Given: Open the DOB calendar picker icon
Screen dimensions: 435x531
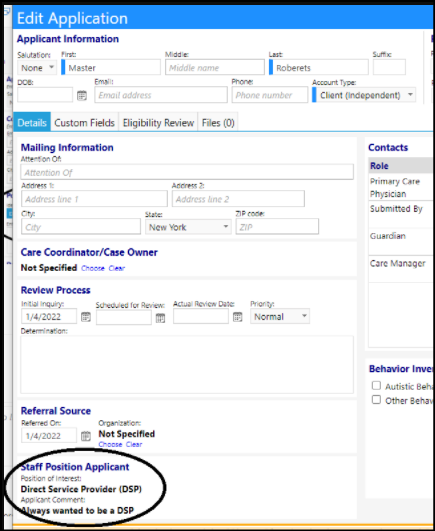Looking at the screenshot, I should point(82,95).
